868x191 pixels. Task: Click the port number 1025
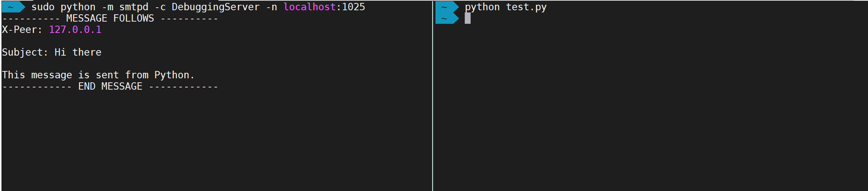(353, 7)
